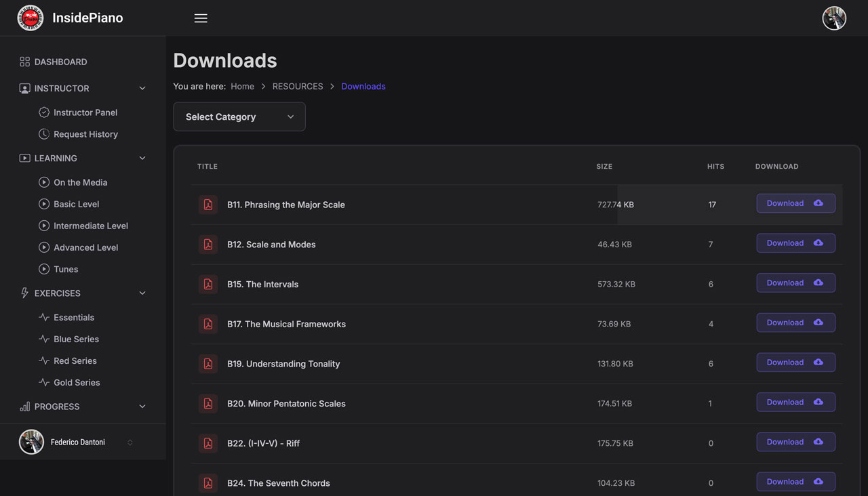The image size is (868, 496).
Task: Click the Instructor section person icon
Action: [x=24, y=88]
